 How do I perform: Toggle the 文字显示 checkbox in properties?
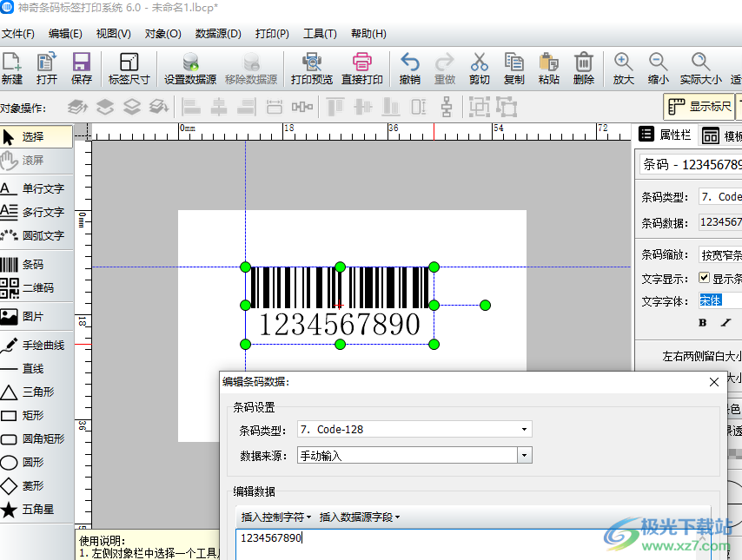(704, 278)
